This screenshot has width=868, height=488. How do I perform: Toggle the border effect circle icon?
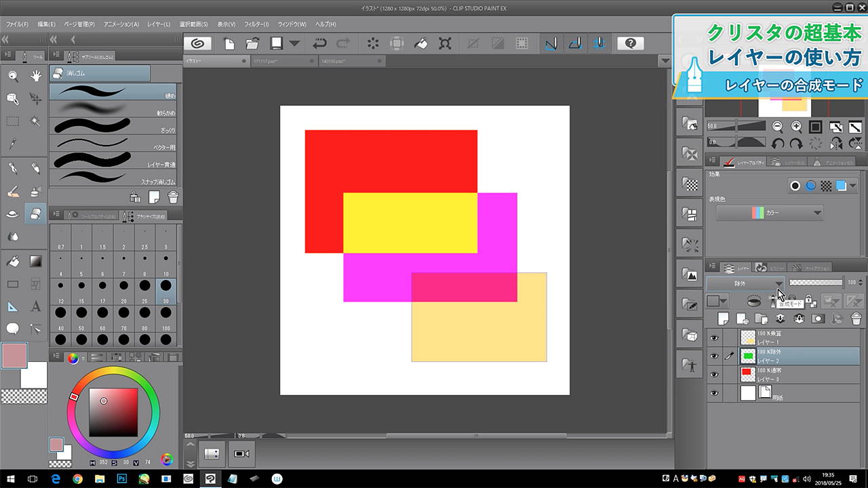795,186
